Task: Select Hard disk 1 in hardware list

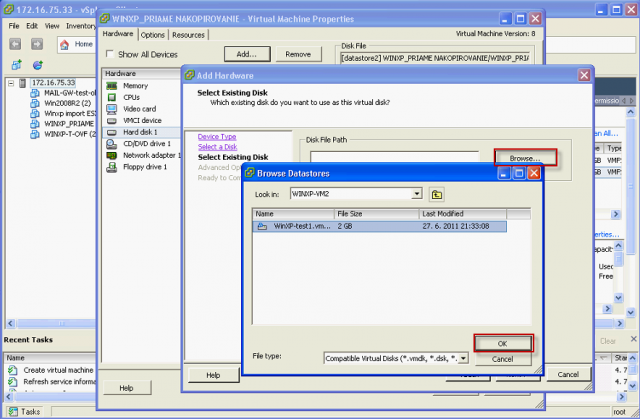Action: tap(141, 132)
